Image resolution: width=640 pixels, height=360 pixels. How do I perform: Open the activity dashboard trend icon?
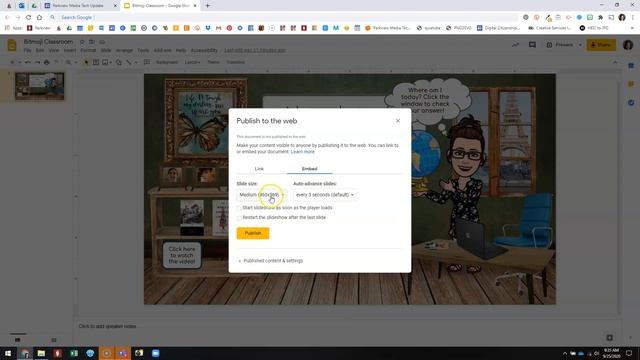(x=516, y=45)
